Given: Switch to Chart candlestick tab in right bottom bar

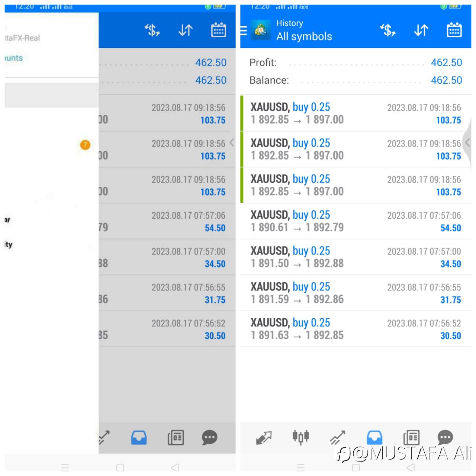Looking at the screenshot, I should 300,437.
